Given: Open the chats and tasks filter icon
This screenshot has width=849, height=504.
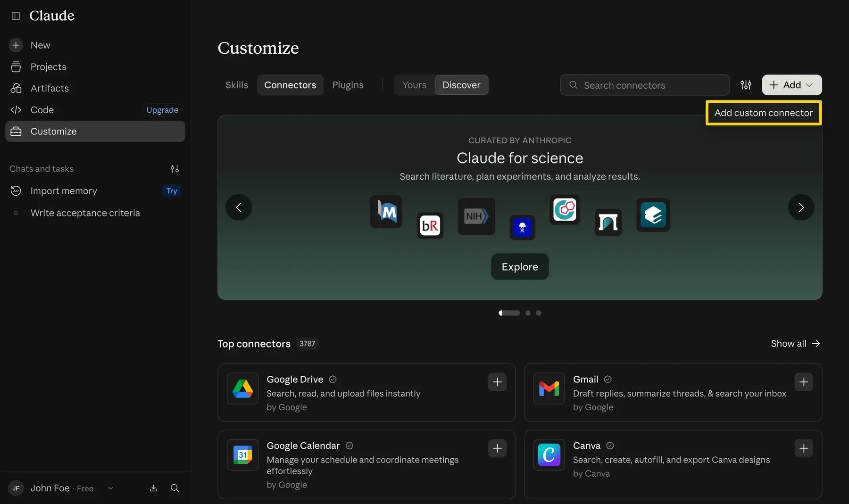Looking at the screenshot, I should [175, 169].
